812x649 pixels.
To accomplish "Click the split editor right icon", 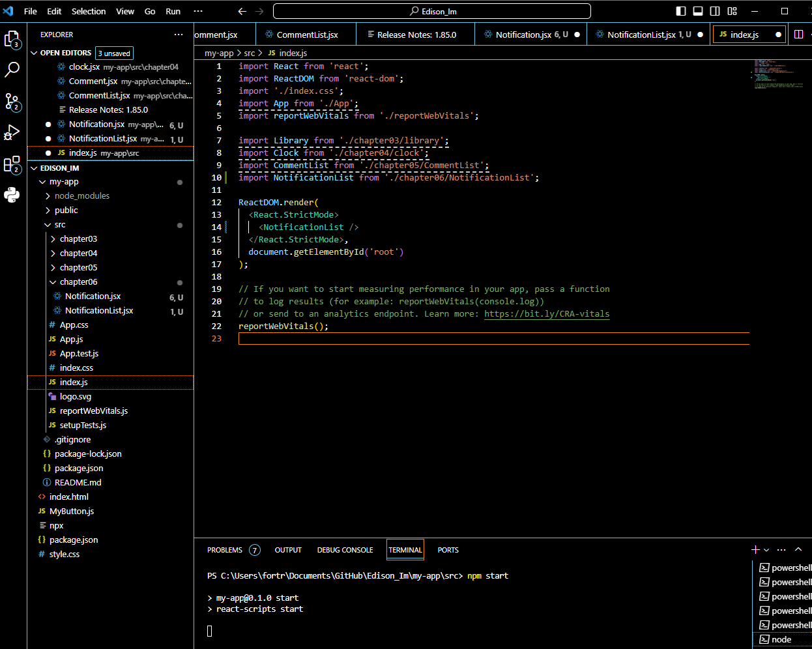I will click(798, 35).
